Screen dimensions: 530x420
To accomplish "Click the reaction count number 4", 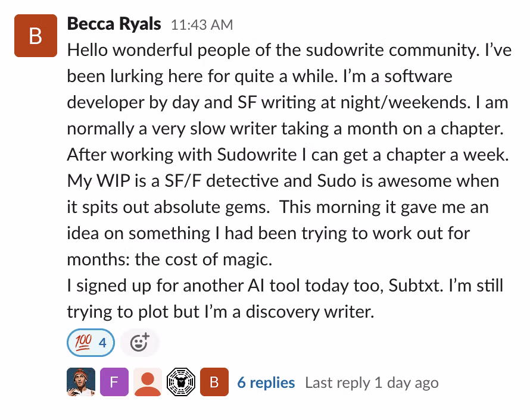I will (x=102, y=343).
